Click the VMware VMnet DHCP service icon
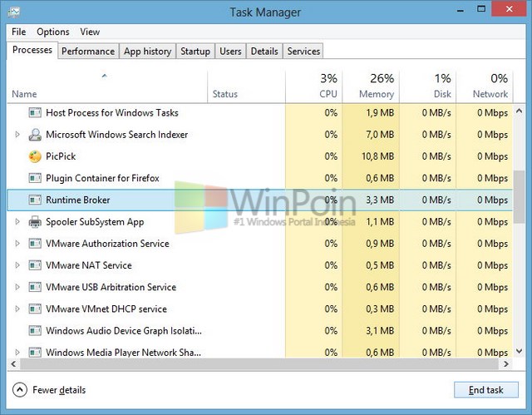This screenshot has height=415, width=532. [x=35, y=309]
